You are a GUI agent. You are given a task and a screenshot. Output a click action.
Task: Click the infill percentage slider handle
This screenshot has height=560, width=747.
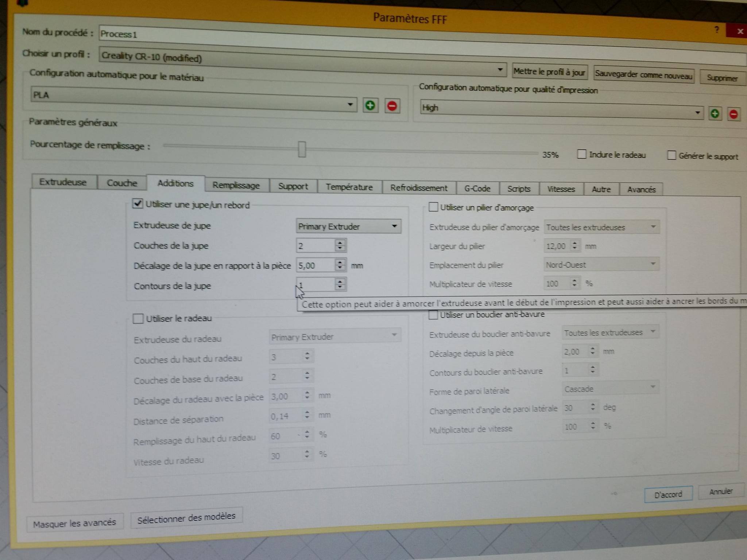click(x=302, y=149)
